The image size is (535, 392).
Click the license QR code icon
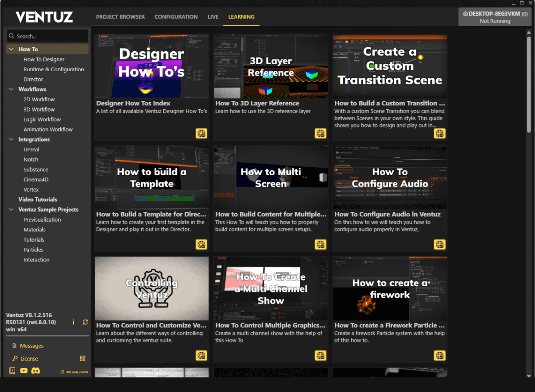82,358
